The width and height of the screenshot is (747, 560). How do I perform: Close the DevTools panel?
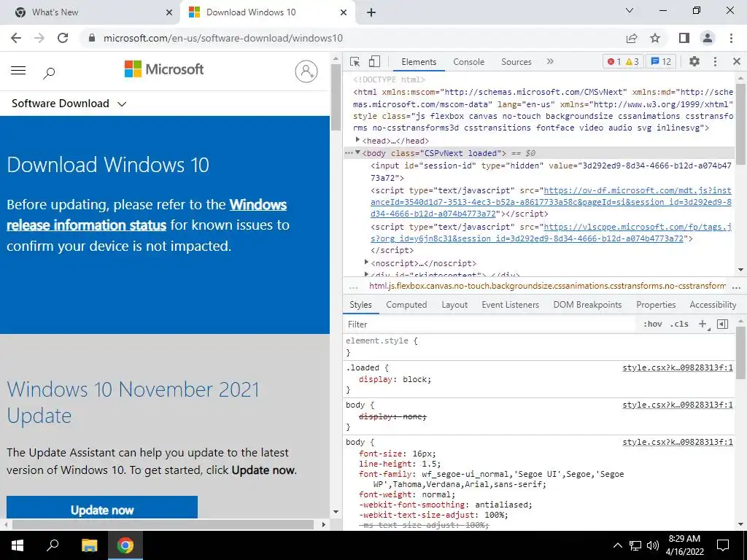[737, 61]
